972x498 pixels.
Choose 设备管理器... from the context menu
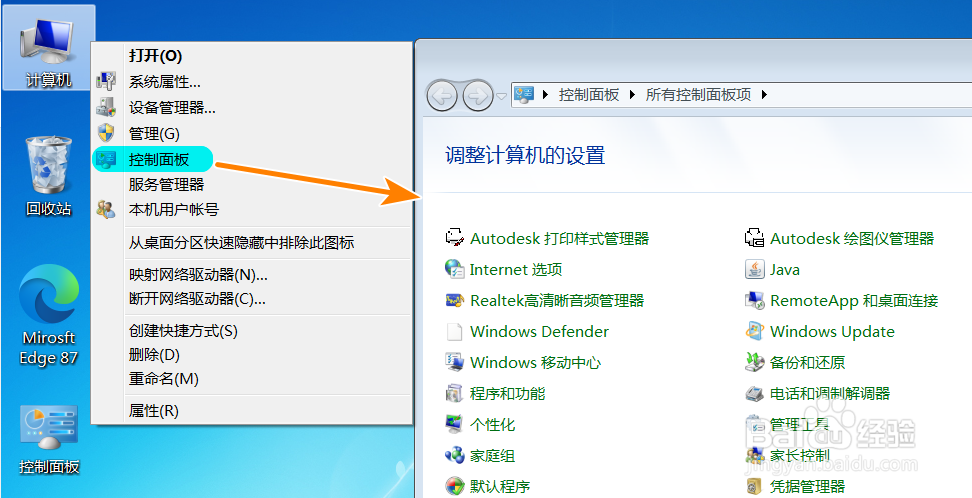coord(172,108)
